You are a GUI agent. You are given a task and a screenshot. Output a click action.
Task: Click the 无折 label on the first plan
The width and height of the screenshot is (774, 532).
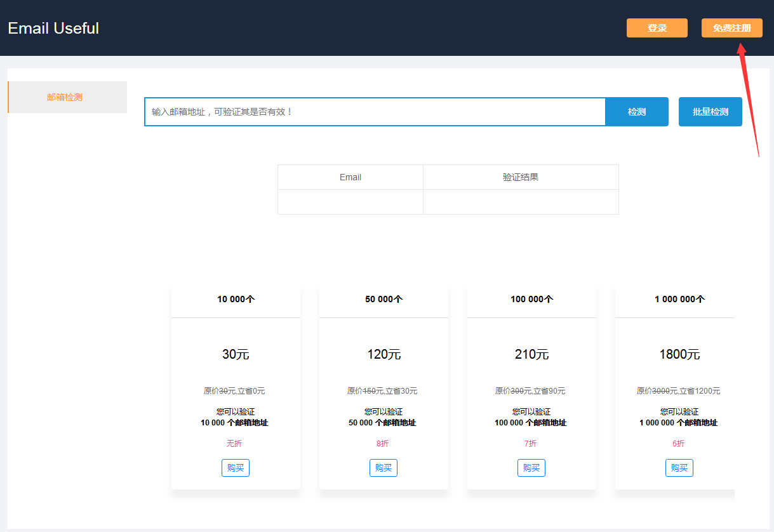coord(235,443)
